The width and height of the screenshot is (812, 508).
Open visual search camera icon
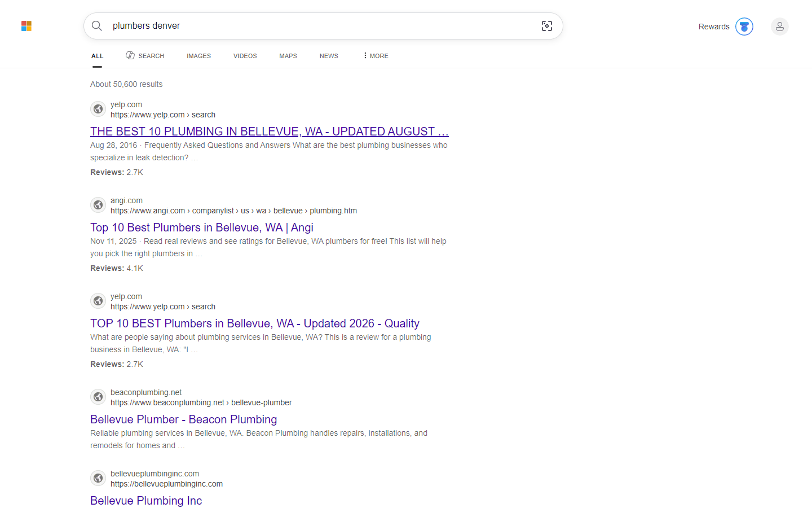coord(547,26)
